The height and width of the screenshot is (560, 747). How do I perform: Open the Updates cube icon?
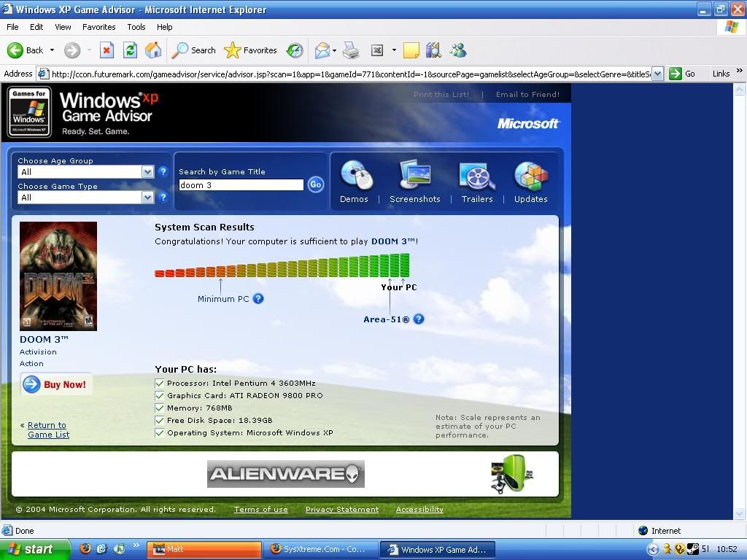(531, 176)
